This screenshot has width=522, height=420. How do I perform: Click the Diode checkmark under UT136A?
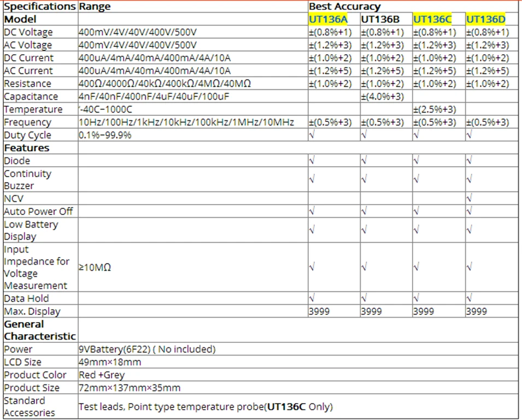pos(312,161)
